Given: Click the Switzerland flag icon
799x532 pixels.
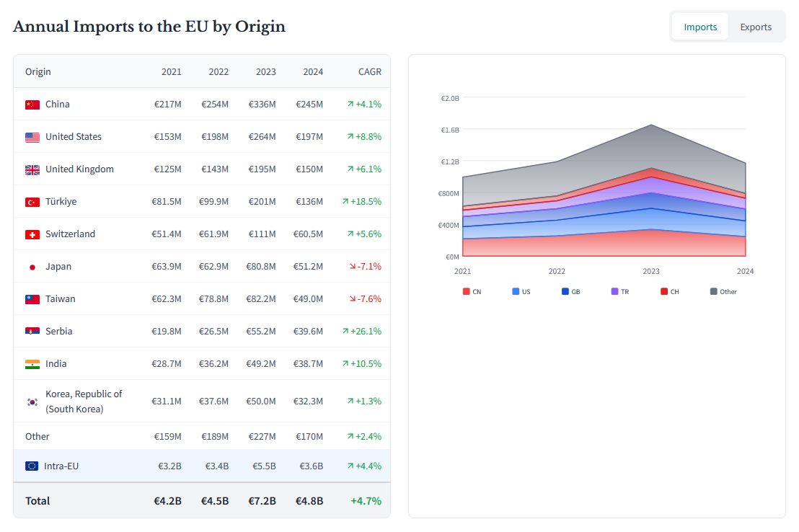Looking at the screenshot, I should (32, 234).
